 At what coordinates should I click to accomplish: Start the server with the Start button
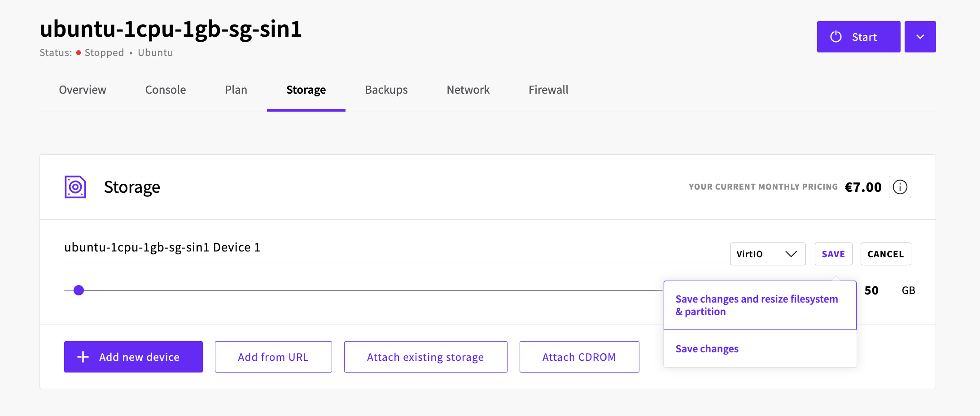click(x=858, y=37)
